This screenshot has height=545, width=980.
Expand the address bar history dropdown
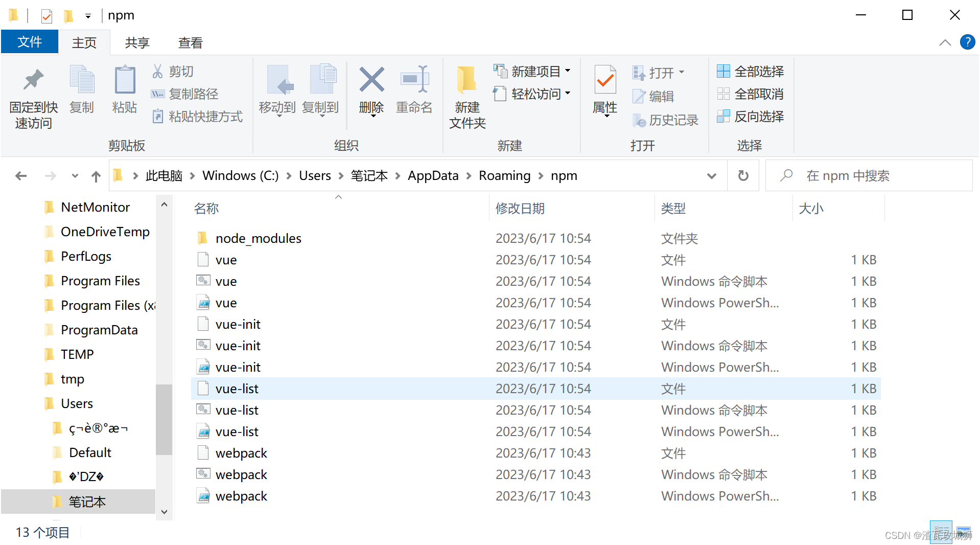click(x=711, y=176)
